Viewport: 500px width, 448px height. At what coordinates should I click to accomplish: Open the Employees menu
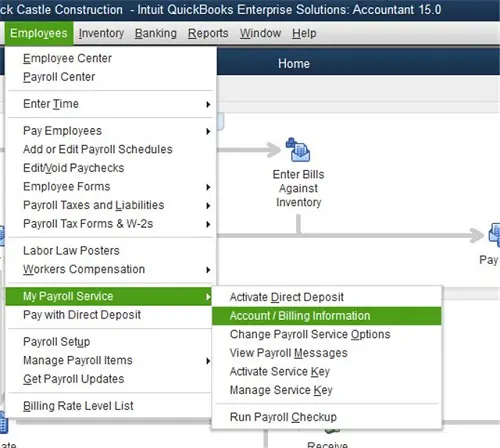(39, 33)
